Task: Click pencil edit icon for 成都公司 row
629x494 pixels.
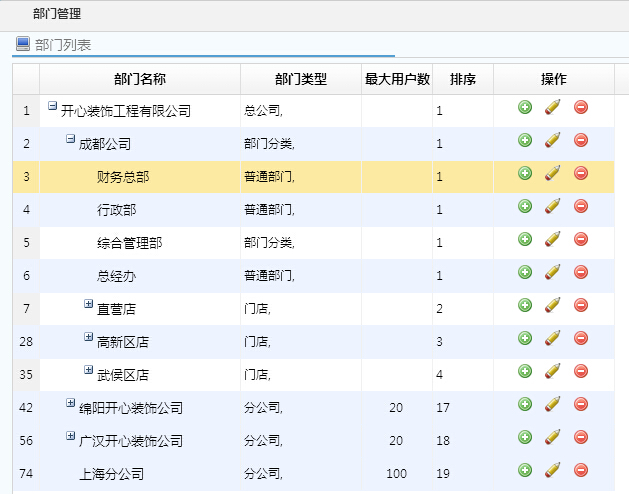Action: (x=552, y=141)
